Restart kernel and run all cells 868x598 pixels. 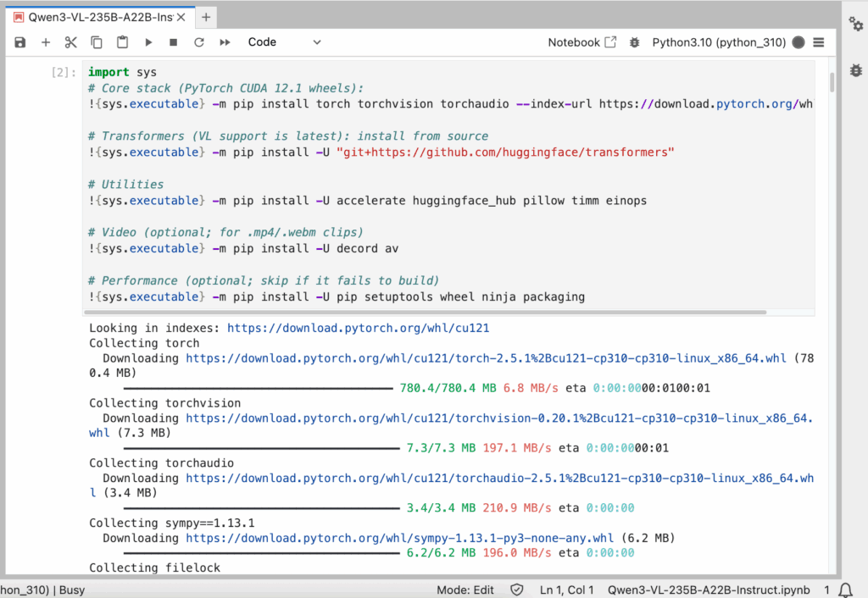225,42
